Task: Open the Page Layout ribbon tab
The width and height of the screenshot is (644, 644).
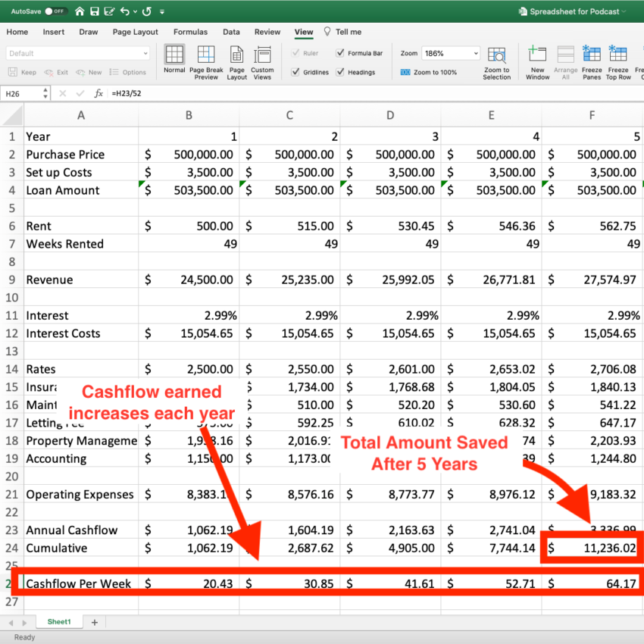Action: tap(135, 32)
